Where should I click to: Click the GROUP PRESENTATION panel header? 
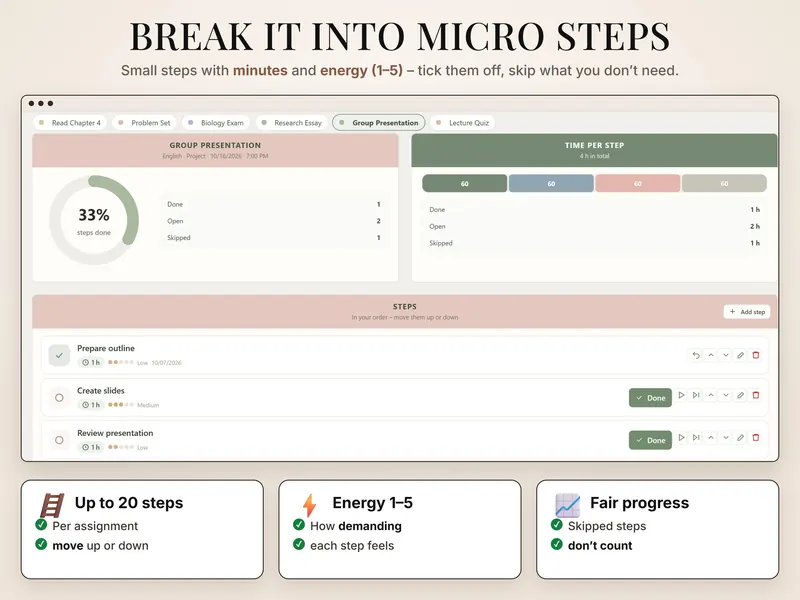click(215, 151)
